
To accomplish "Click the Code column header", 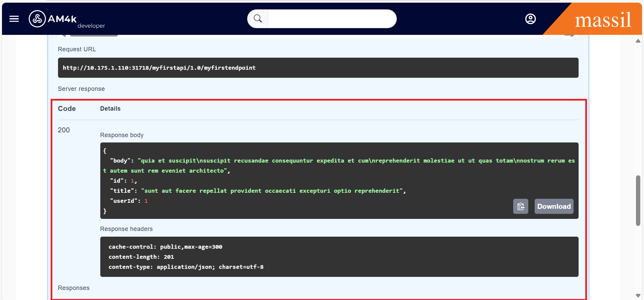I will click(67, 109).
